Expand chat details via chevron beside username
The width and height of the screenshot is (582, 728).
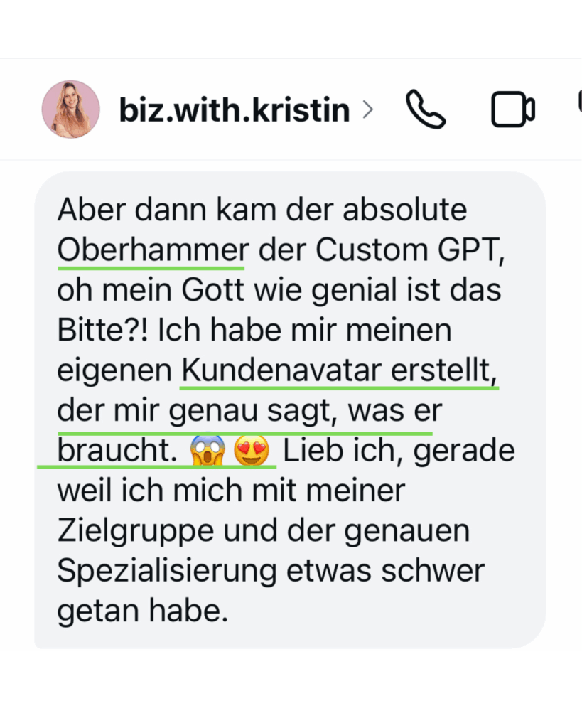[x=368, y=109]
